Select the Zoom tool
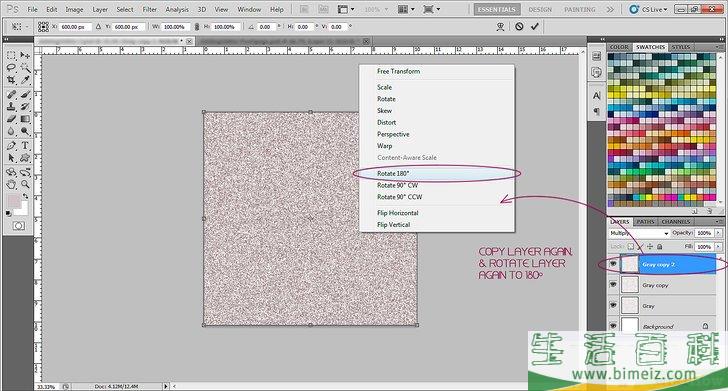 click(25, 184)
